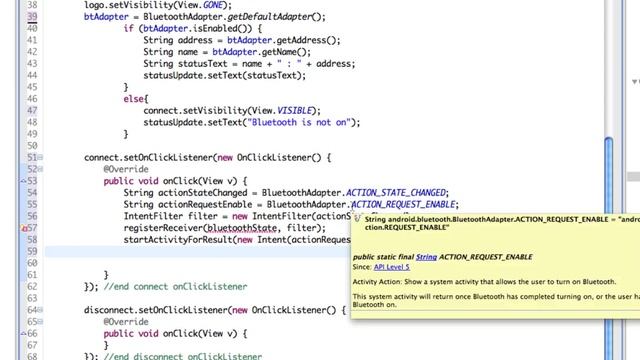Viewport: 640px width, 360px height.
Task: Click "//end disconnect onClickListener" comment
Action: [183, 356]
